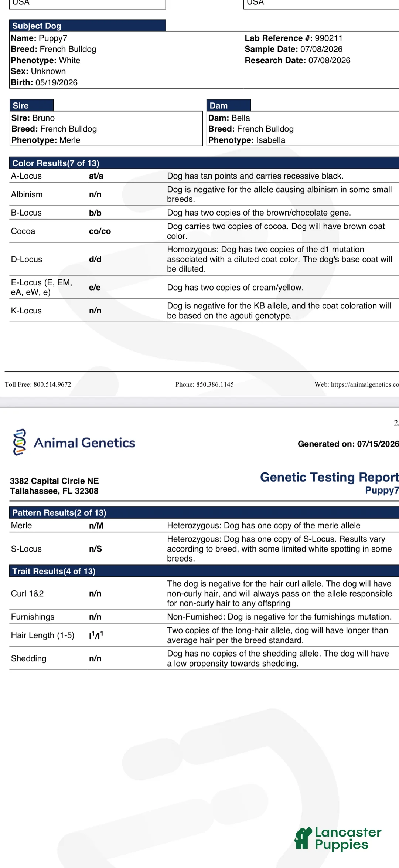The width and height of the screenshot is (399, 868).
Task: Select the Generated on 07/15/2026 date
Action: [348, 444]
